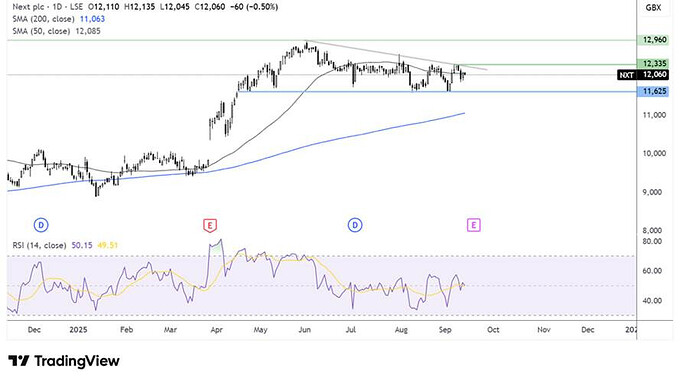
Task: Click the Next plc · 1D · LSE symbol title
Action: click(48, 7)
